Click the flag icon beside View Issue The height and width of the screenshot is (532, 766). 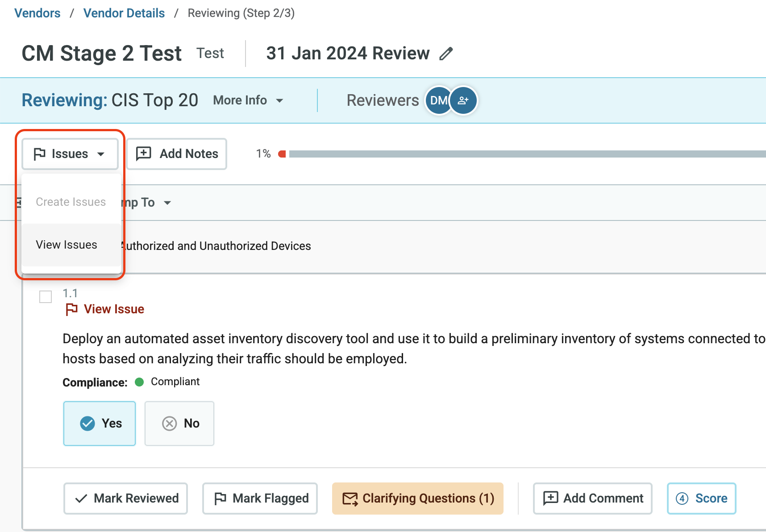point(71,309)
